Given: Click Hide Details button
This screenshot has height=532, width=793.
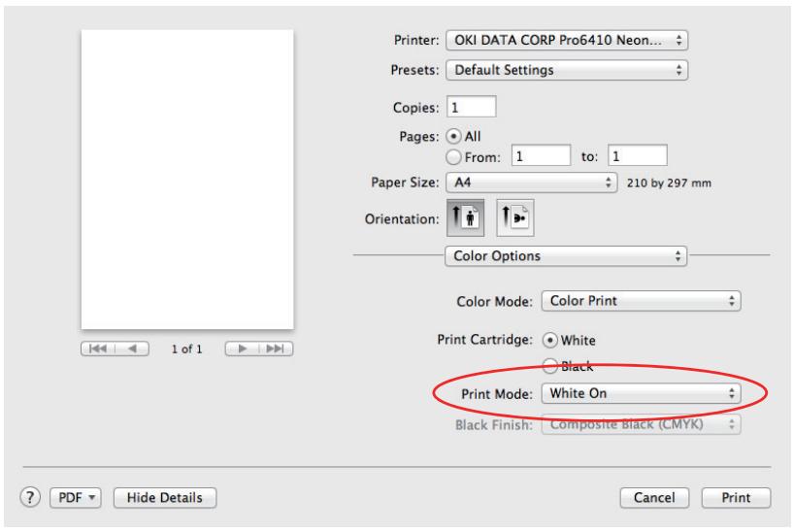Looking at the screenshot, I should click(165, 498).
